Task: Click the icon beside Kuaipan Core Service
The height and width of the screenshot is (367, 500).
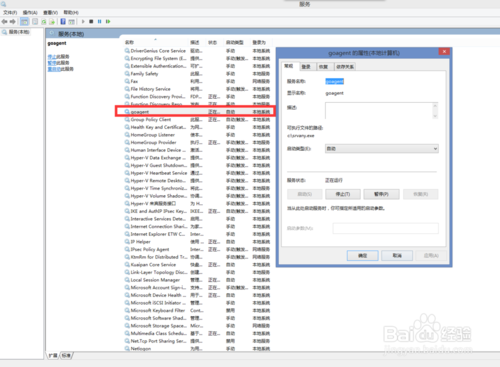Action: pyautogui.click(x=127, y=265)
